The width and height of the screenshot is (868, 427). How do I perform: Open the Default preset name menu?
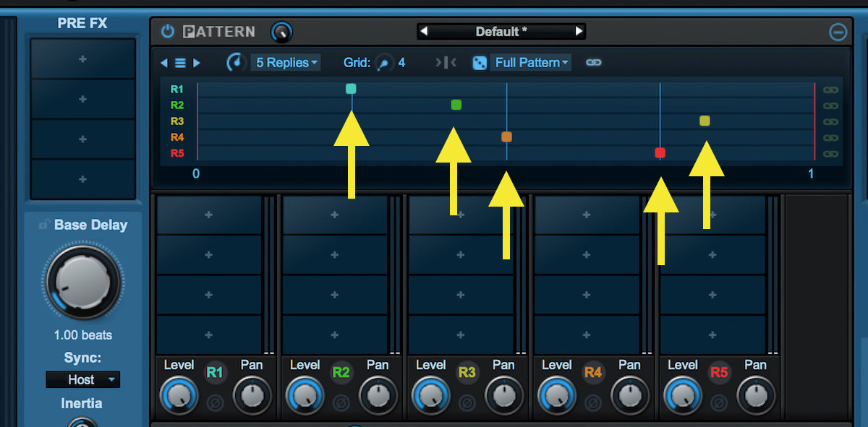(501, 31)
